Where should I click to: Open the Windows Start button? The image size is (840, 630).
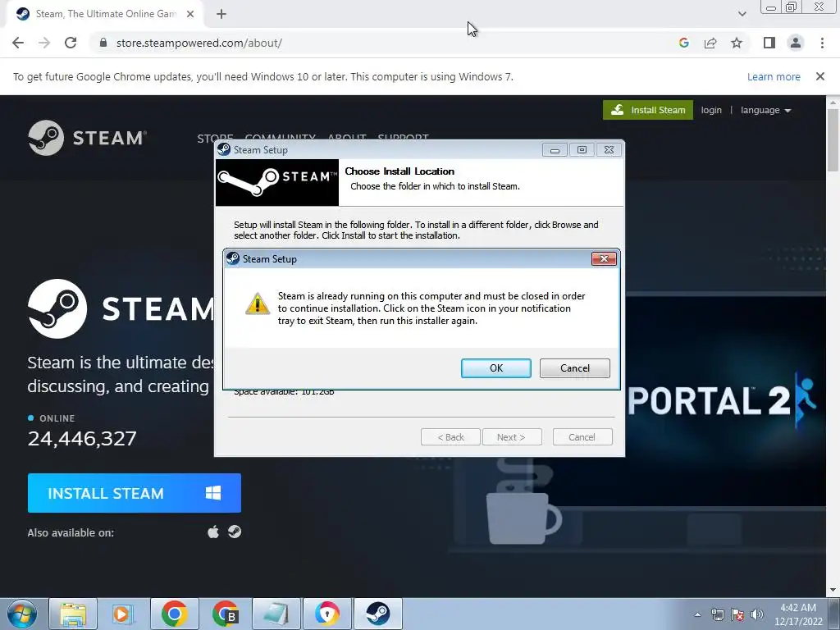(x=22, y=614)
